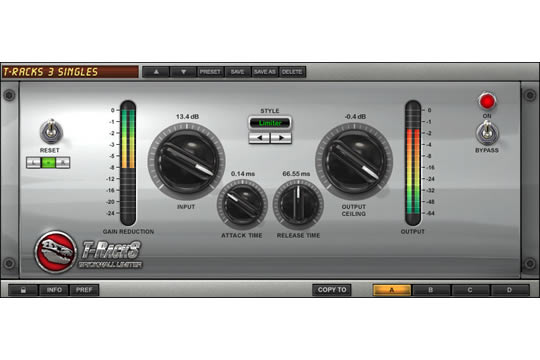Click the ATTACK TIME knob
Viewport: 540px width, 360px height.
242,204
